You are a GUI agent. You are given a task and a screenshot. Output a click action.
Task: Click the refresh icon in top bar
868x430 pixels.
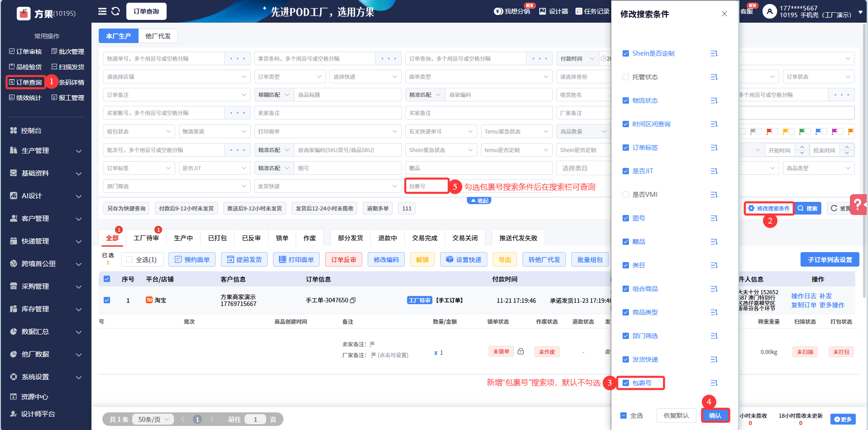click(x=115, y=11)
